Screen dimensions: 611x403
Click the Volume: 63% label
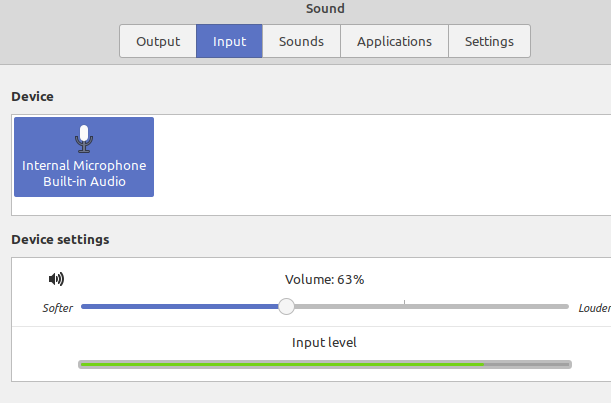point(324,279)
